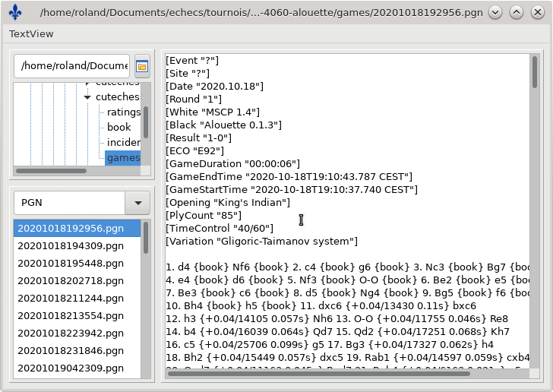This screenshot has height=392, width=553.
Task: Open file 20201018194309.pgn
Action: pos(70,246)
